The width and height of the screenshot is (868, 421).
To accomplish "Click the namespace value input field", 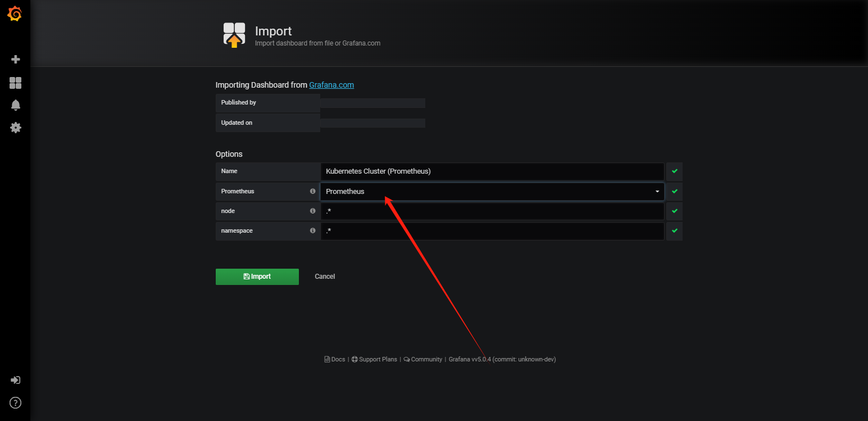I will (x=492, y=231).
